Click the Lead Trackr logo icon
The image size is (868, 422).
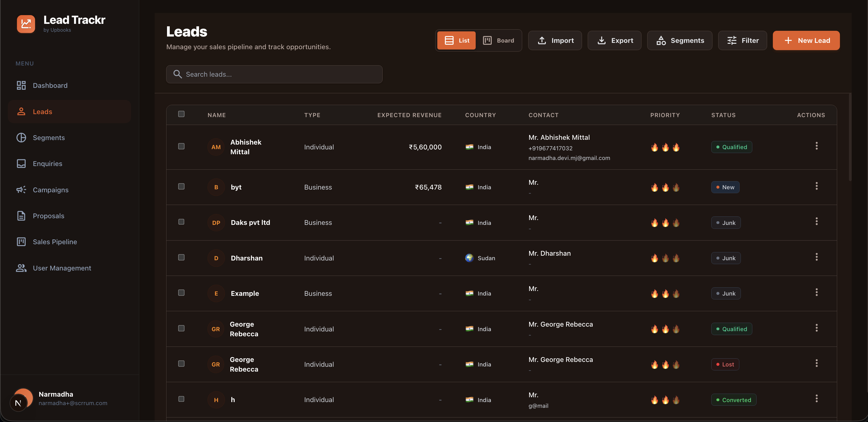tap(26, 24)
